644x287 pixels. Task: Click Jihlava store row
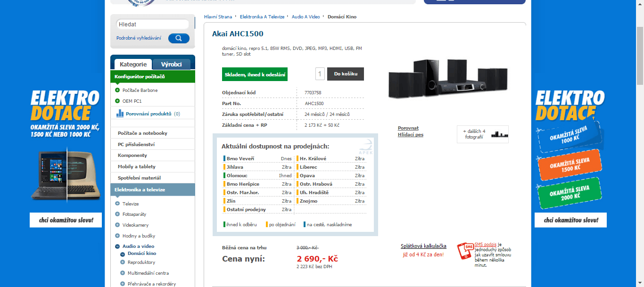(257, 167)
